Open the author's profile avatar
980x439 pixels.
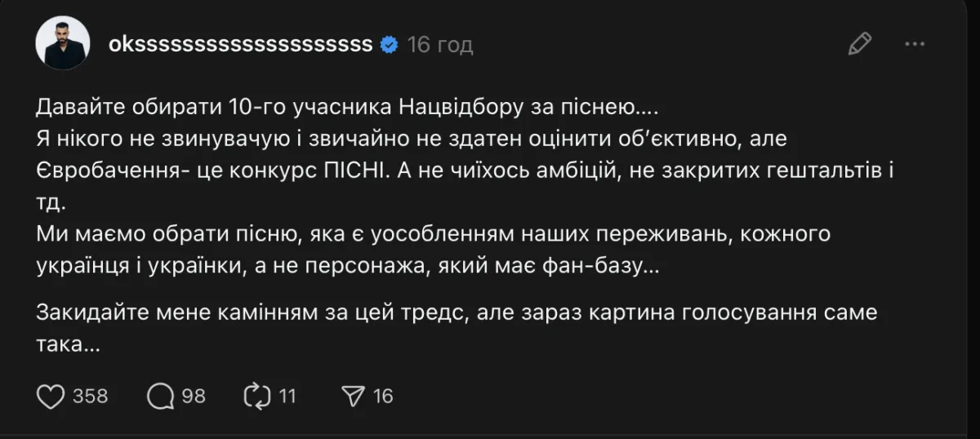62,43
